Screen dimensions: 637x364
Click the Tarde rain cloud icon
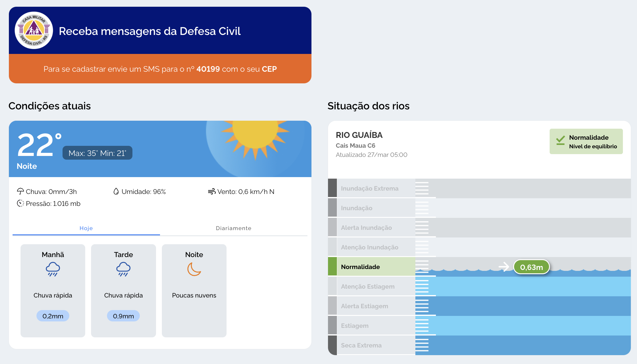123,269
